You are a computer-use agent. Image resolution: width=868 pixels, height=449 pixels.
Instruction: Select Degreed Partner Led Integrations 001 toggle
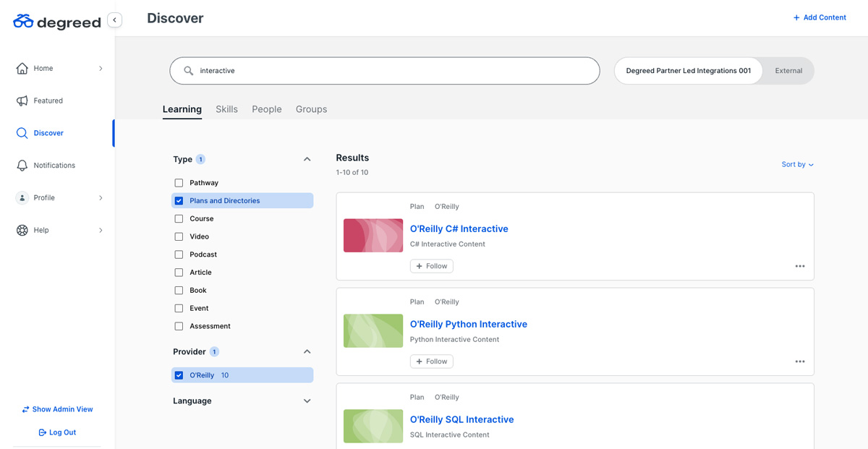(x=689, y=71)
